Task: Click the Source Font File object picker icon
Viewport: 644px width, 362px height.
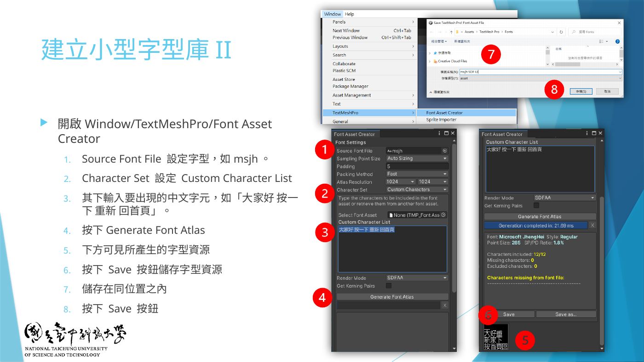Action: click(x=444, y=151)
